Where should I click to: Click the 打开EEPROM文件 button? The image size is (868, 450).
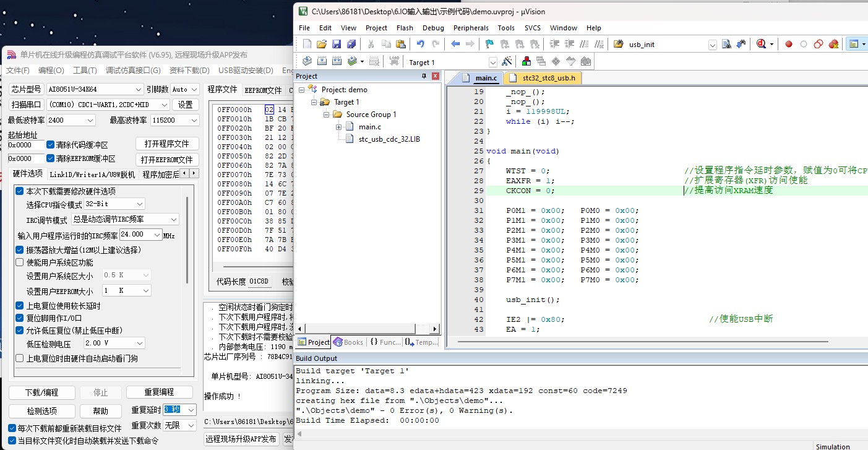(x=167, y=159)
